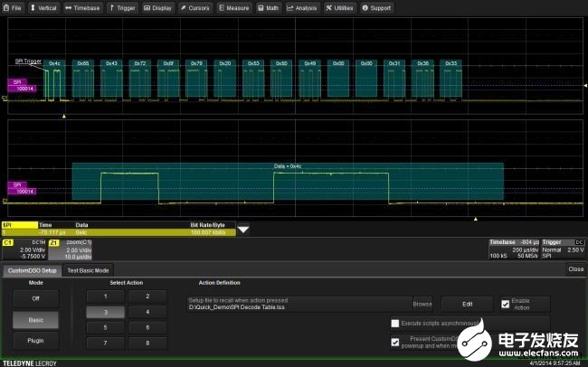
Task: Enable Execute scripts asynchronously checkbox
Action: tap(394, 323)
